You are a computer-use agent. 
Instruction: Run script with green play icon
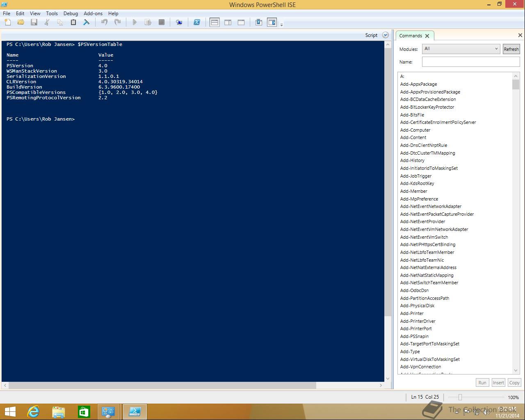point(135,23)
